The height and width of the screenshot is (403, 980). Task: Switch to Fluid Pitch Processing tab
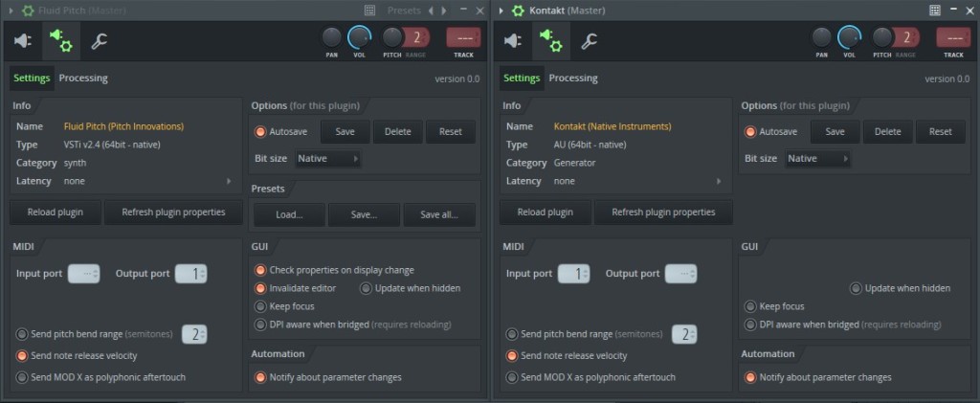[83, 78]
